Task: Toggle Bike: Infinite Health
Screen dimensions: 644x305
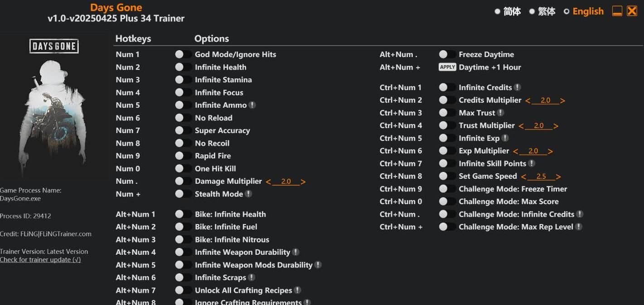Action: [x=183, y=214]
